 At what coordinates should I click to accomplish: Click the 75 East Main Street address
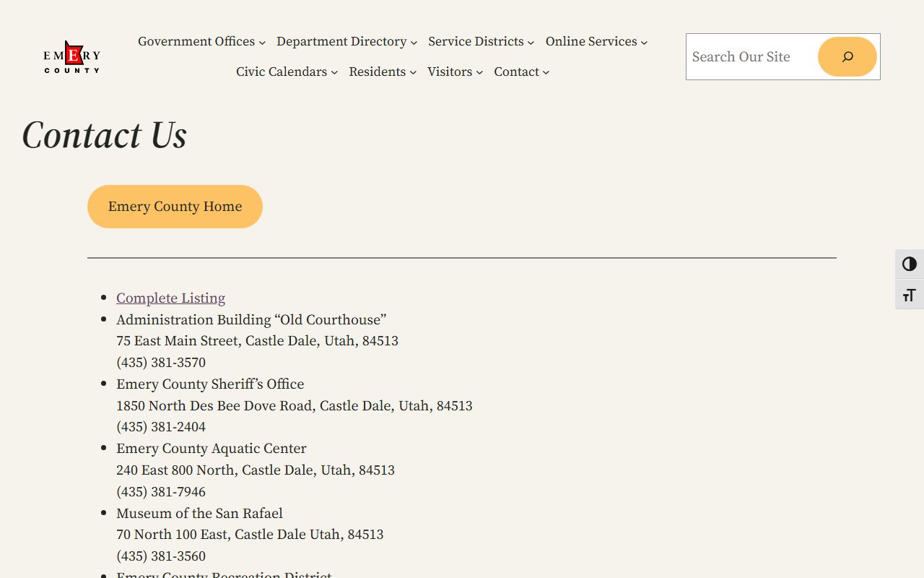tap(257, 341)
